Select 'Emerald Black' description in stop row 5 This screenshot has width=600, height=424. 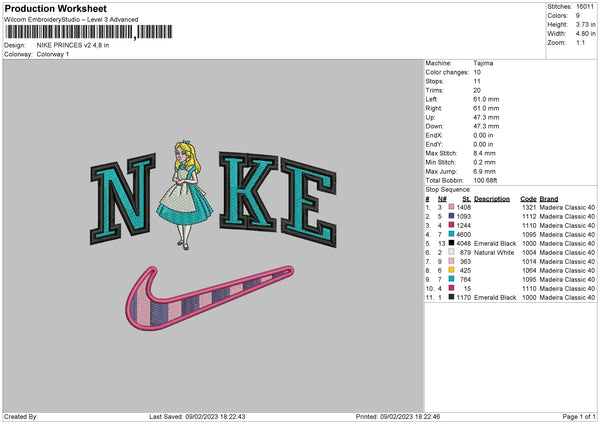coord(495,243)
